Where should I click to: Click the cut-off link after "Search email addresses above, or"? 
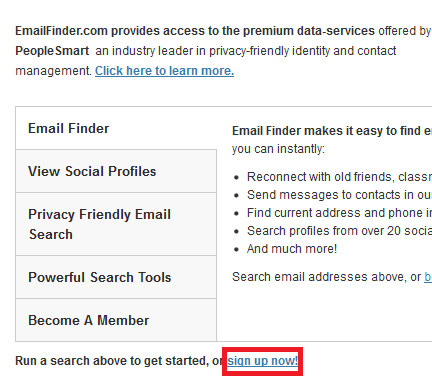tap(428, 277)
